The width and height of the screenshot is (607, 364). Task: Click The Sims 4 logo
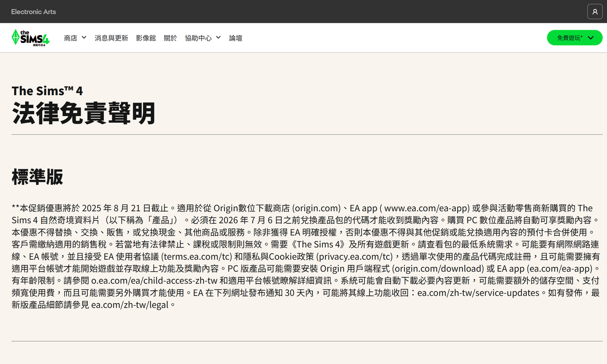[x=30, y=37]
